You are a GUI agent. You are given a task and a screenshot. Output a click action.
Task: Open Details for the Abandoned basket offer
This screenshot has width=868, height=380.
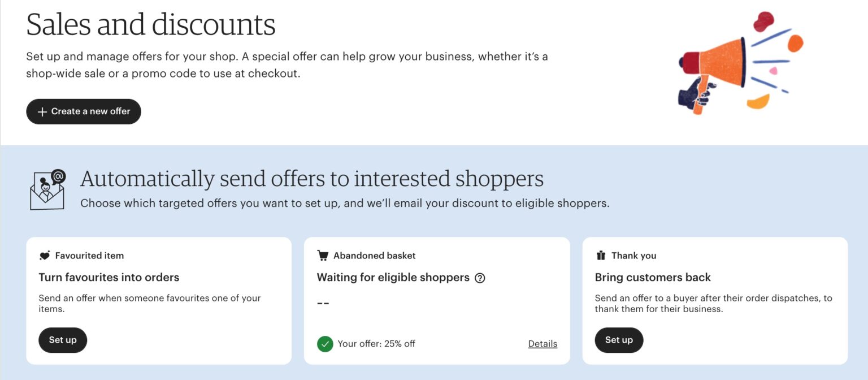click(542, 343)
